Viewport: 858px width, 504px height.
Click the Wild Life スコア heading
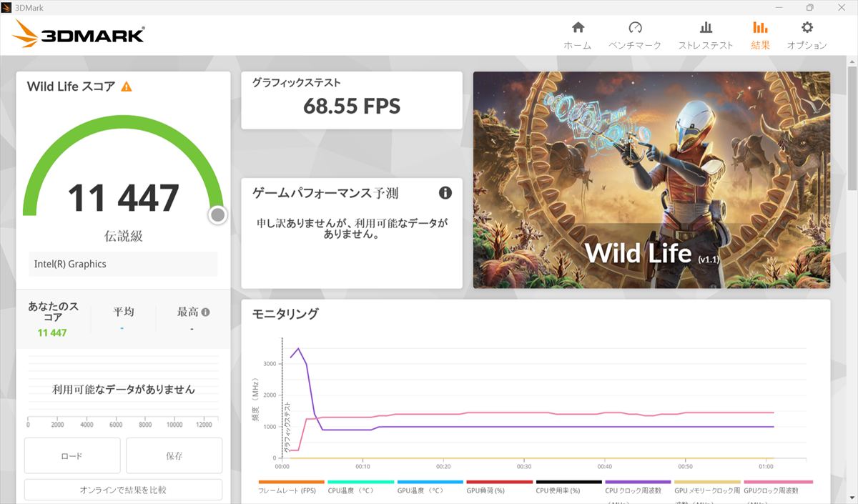(71, 87)
